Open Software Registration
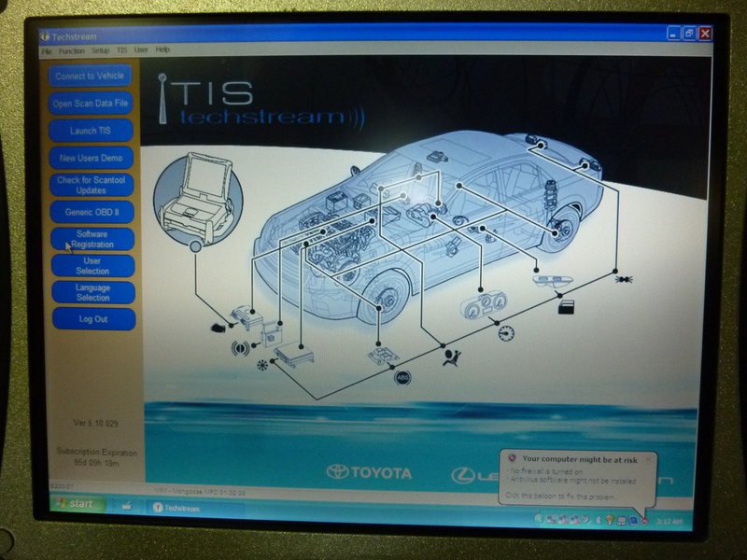The width and height of the screenshot is (747, 560). pyautogui.click(x=92, y=239)
